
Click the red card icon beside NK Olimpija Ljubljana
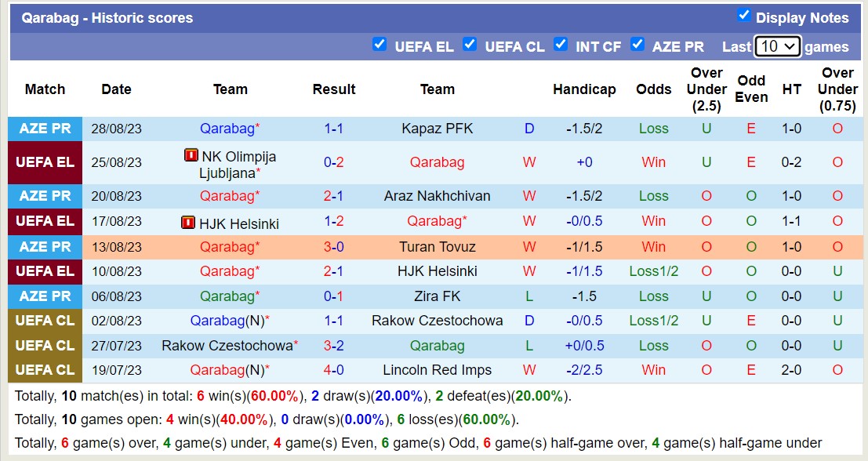click(190, 154)
